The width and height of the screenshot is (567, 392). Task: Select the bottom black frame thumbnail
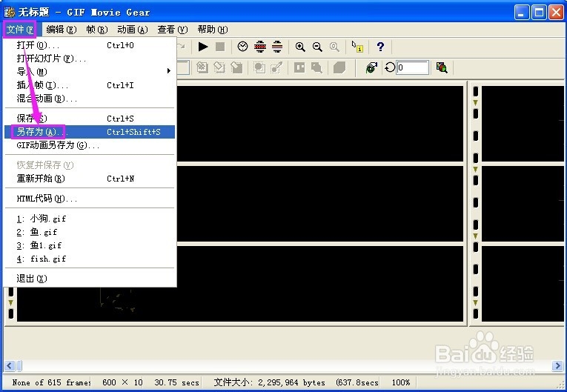click(320, 284)
